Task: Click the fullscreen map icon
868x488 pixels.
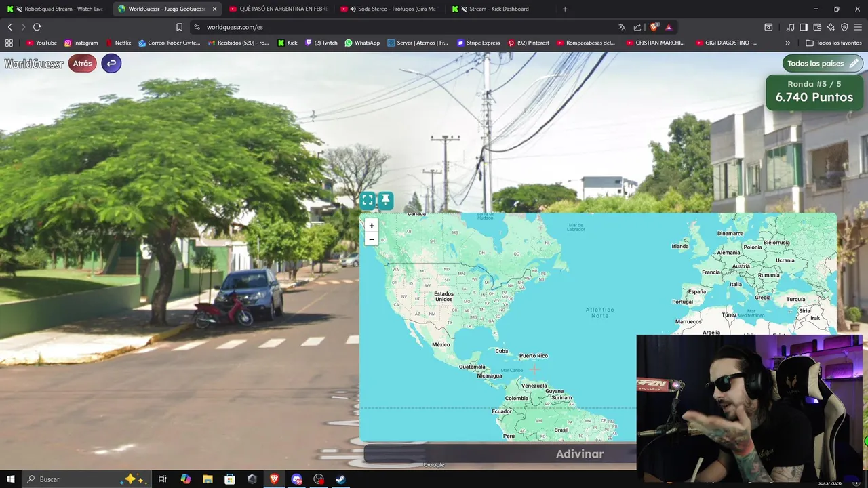Action: click(x=368, y=200)
